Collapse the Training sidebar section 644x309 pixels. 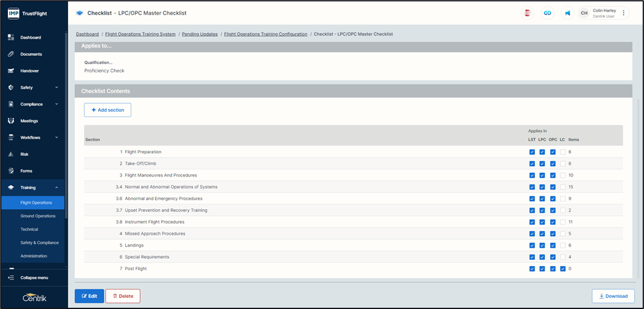pyautogui.click(x=56, y=188)
